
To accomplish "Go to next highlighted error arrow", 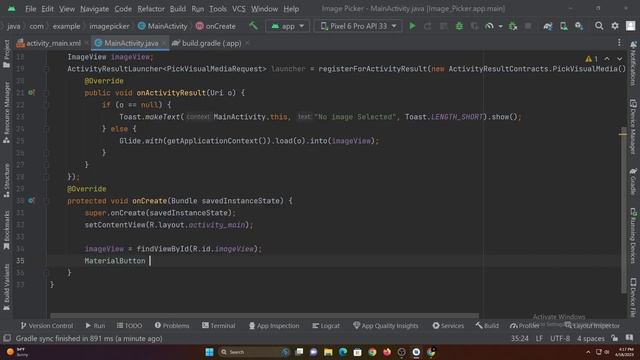I will tap(620, 59).
